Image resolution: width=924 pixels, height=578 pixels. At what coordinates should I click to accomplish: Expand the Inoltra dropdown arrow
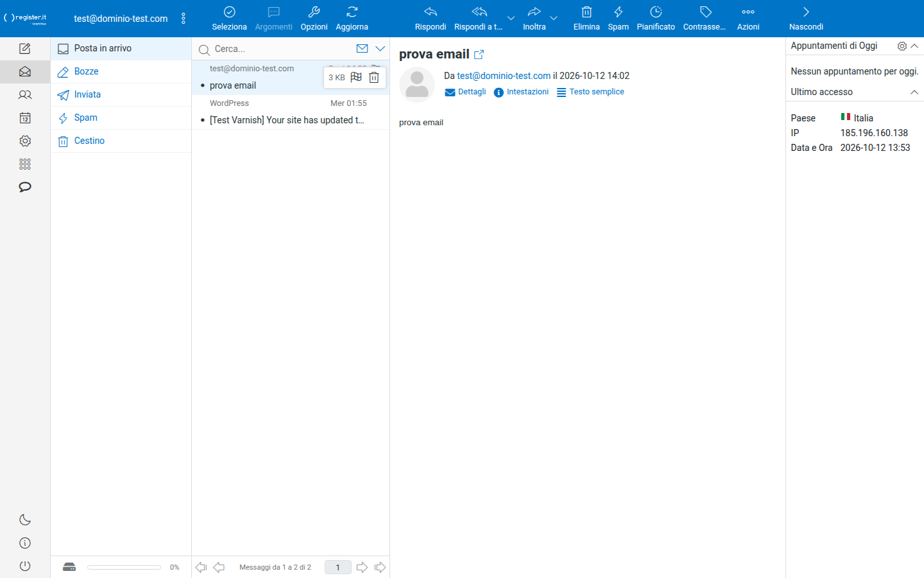point(554,18)
